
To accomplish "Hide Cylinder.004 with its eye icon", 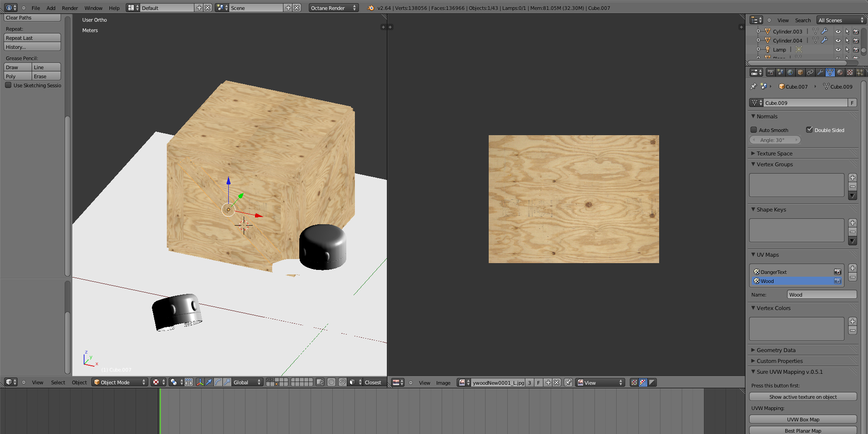I will [x=838, y=40].
